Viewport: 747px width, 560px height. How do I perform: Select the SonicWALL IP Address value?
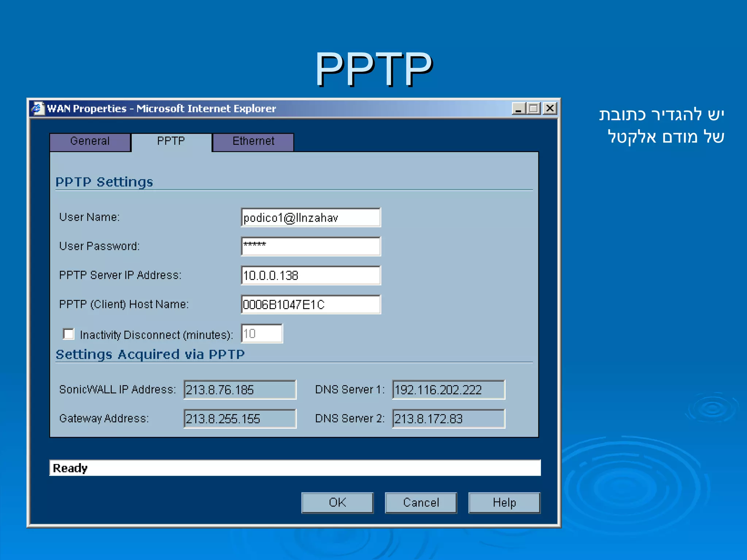240,390
